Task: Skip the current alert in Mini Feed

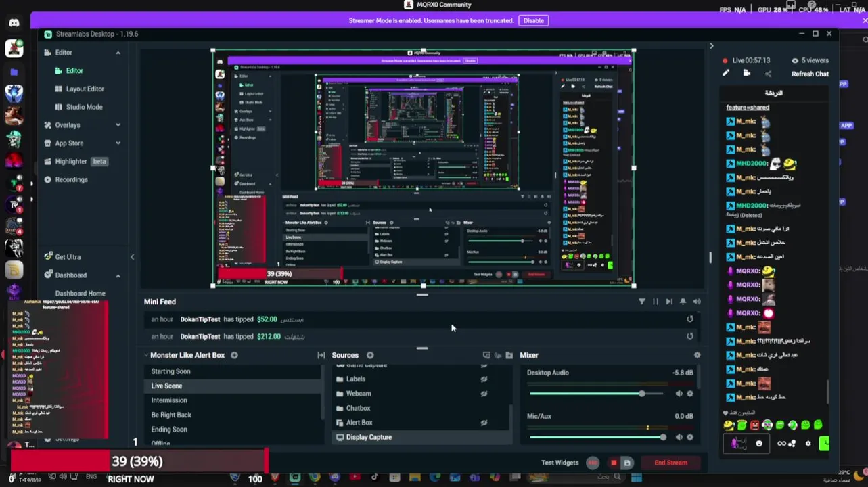Action: (x=669, y=302)
